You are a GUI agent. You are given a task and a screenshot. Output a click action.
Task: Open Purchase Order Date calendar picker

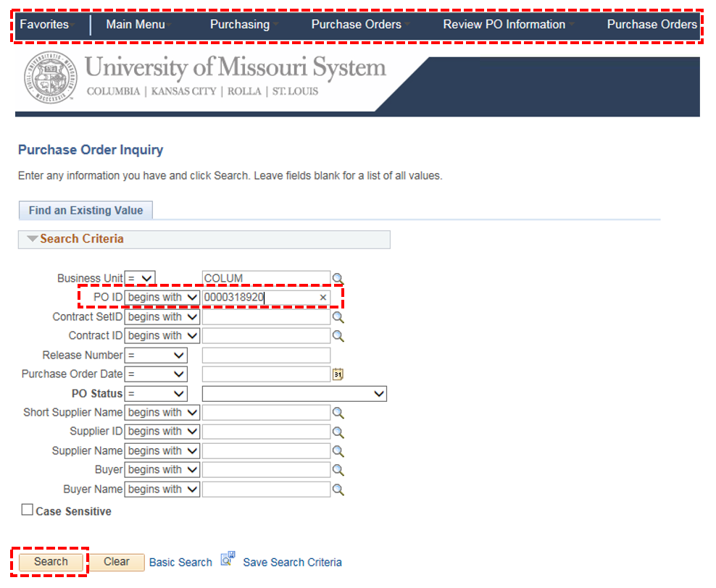338,374
